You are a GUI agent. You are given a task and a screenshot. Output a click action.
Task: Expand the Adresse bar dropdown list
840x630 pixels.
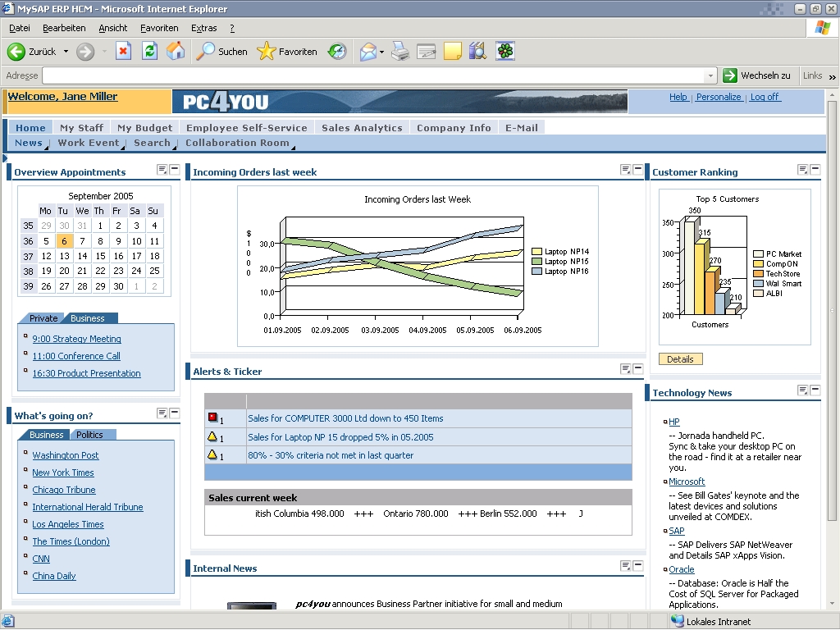click(x=710, y=75)
